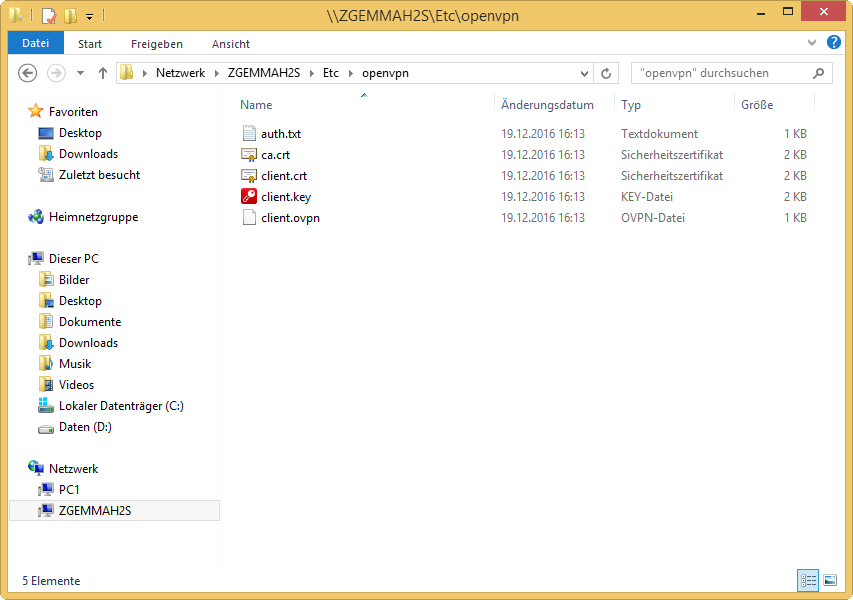
Task: Open address bar history dropdown
Action: tap(585, 73)
